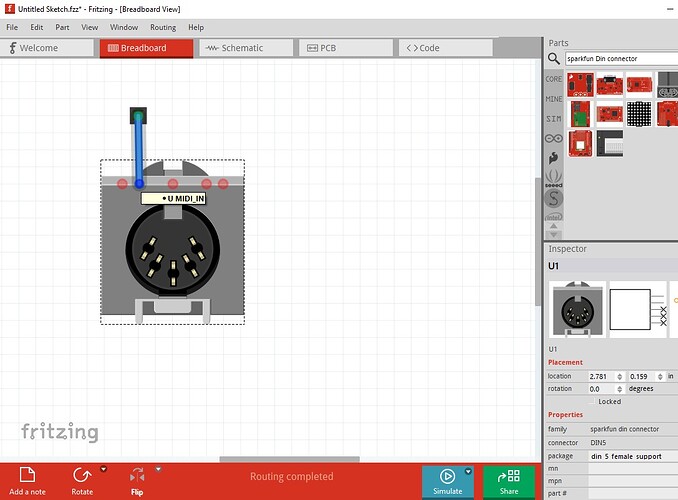678x500 pixels.
Task: Click the Flip tool icon
Action: (137, 475)
